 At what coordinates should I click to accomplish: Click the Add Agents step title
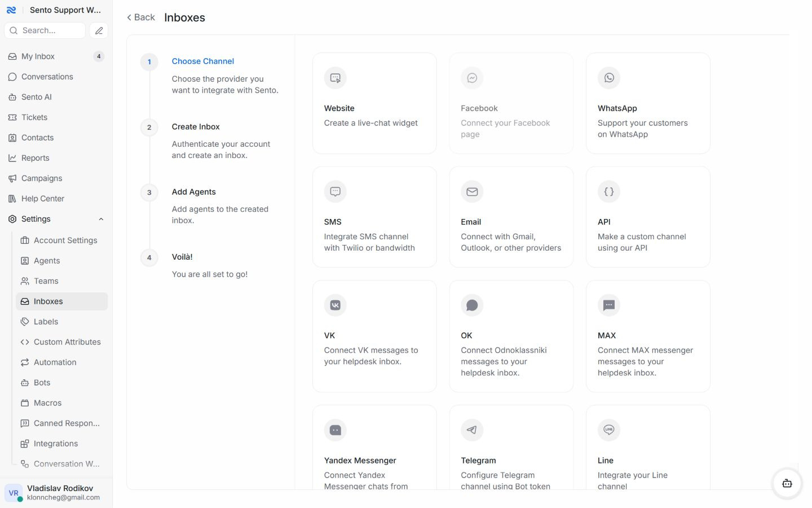tap(194, 192)
